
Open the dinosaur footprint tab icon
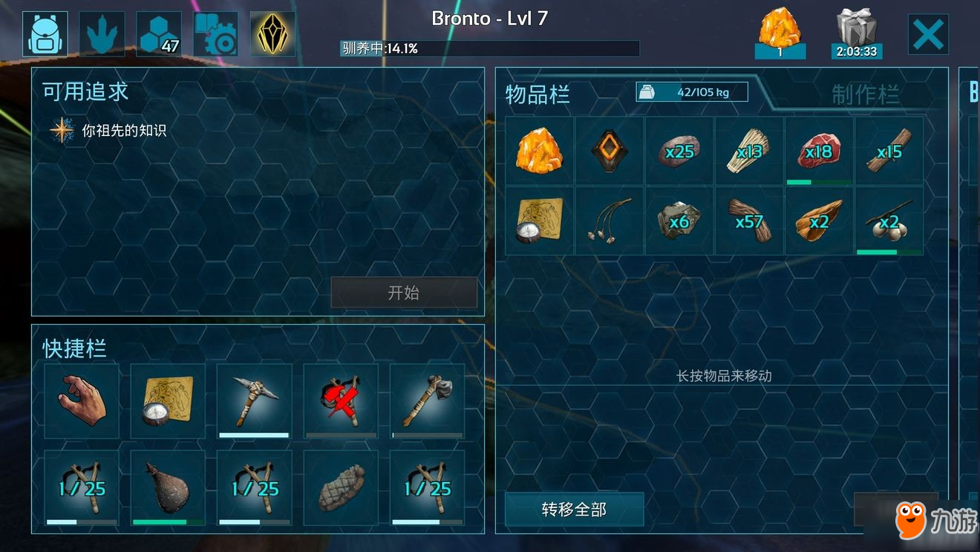[102, 34]
